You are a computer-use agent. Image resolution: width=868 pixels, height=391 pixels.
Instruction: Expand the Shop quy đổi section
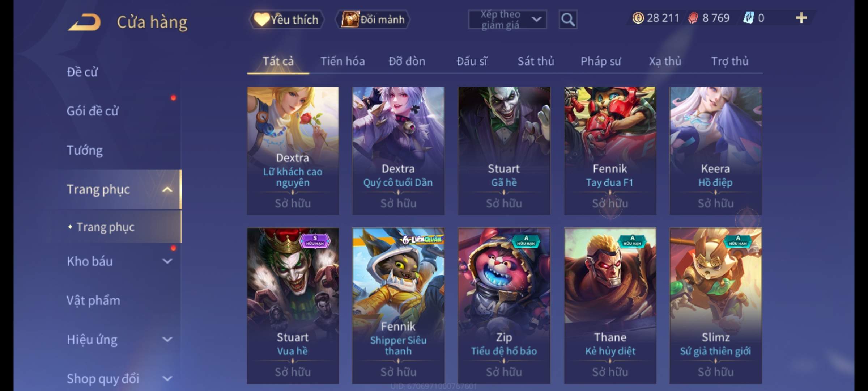click(167, 378)
